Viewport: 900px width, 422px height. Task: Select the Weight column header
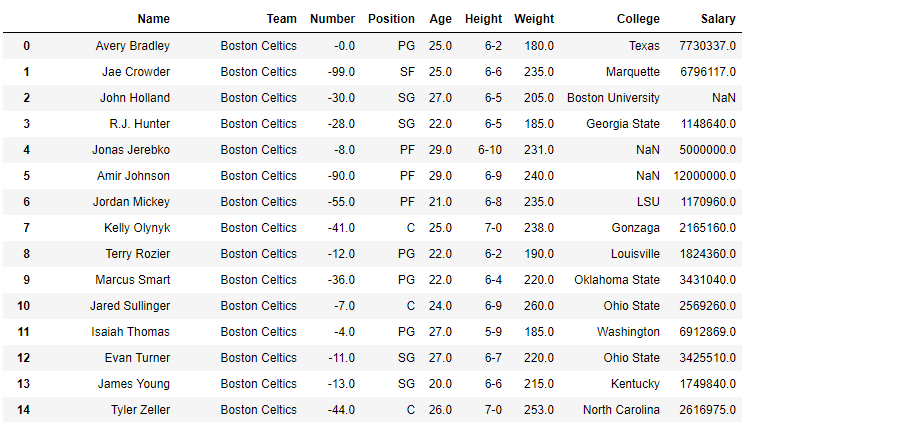534,19
